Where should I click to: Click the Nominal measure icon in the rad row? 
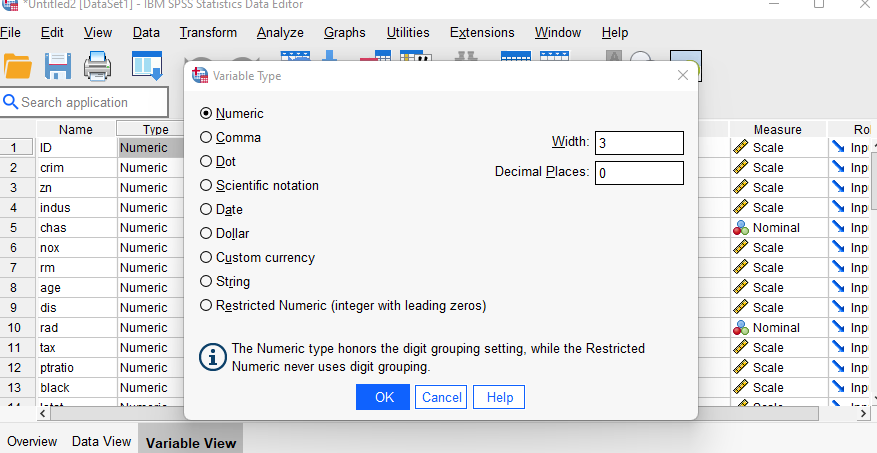pos(740,328)
